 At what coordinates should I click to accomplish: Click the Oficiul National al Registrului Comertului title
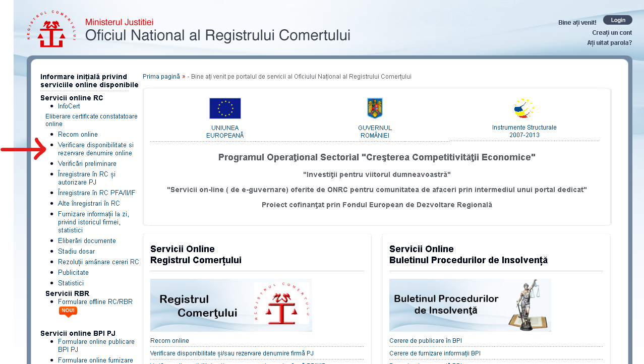217,35
